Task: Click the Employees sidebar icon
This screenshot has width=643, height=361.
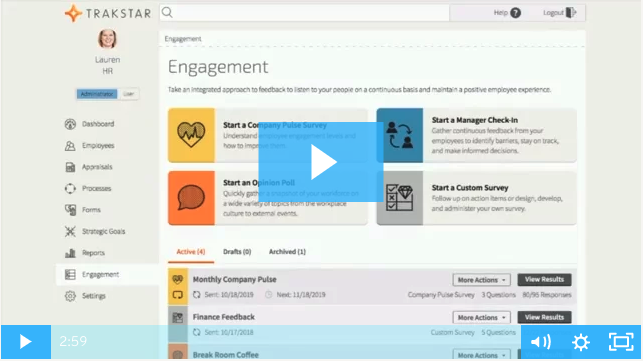Action: (70, 146)
